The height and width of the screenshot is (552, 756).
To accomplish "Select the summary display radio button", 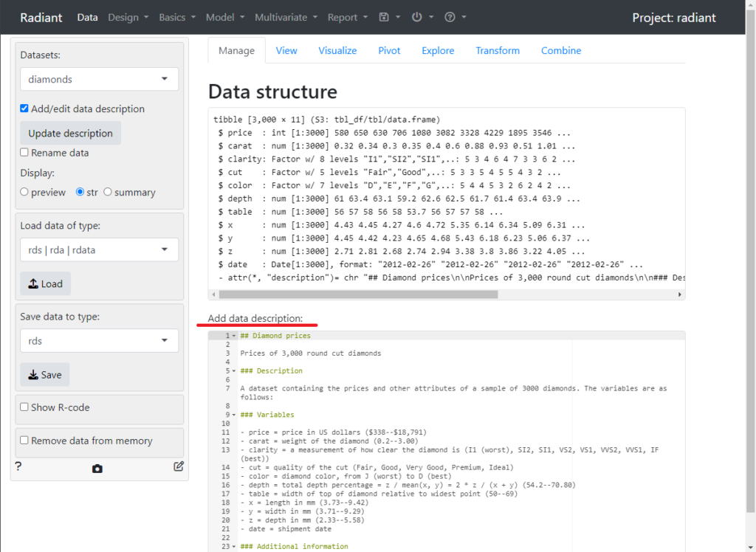I will (108, 193).
